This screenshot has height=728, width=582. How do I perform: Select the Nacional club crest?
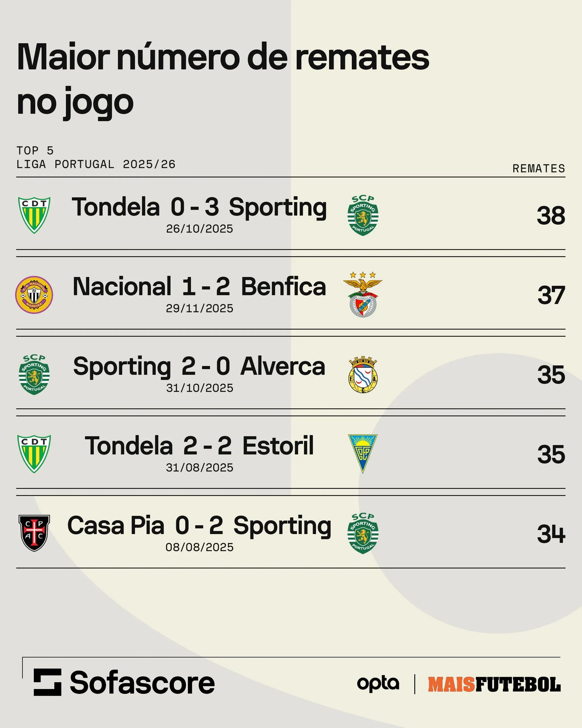pyautogui.click(x=34, y=295)
